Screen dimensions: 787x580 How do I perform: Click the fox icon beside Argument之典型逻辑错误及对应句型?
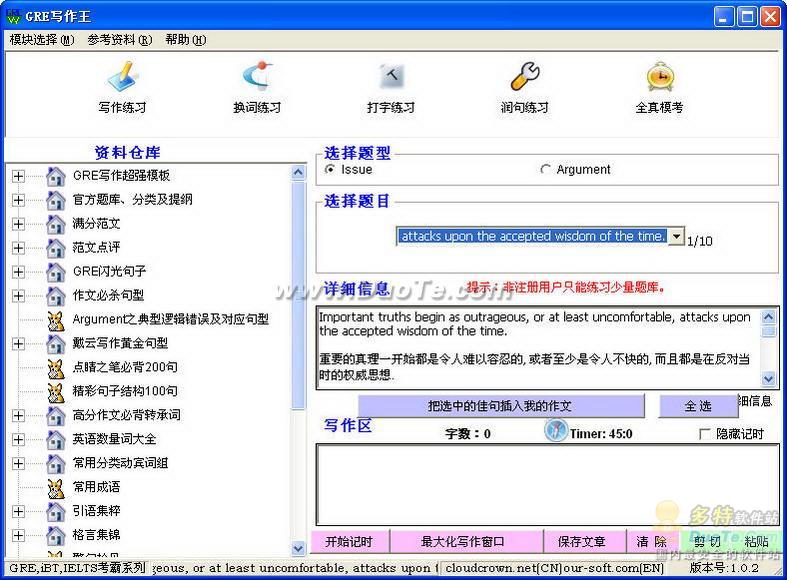(56, 320)
